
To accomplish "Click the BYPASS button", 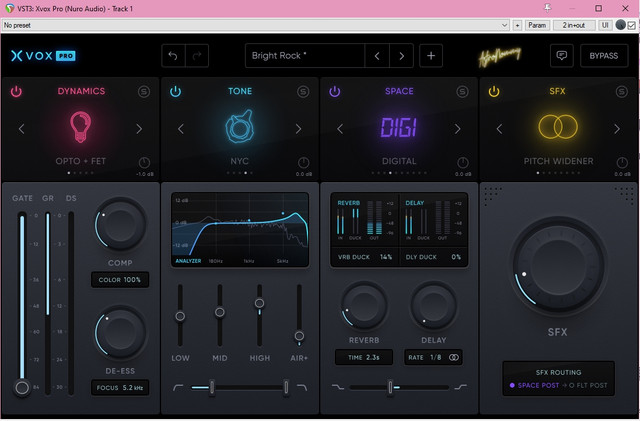I will (604, 56).
